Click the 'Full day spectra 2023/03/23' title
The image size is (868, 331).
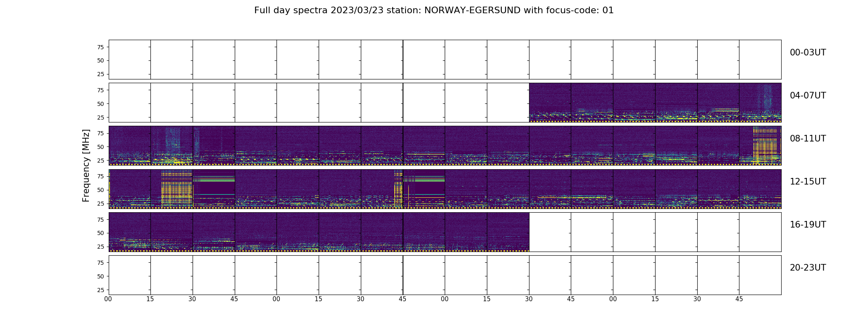pos(319,10)
